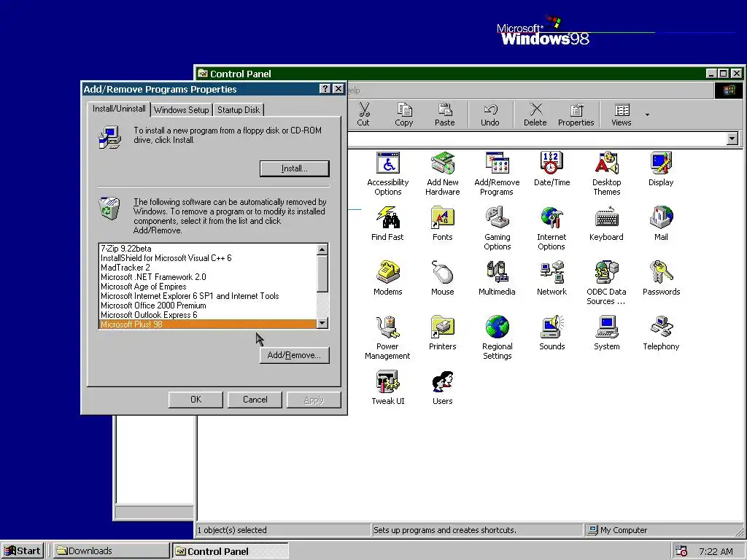The width and height of the screenshot is (747, 560).
Task: Select Mouse icon
Action: 443,278
